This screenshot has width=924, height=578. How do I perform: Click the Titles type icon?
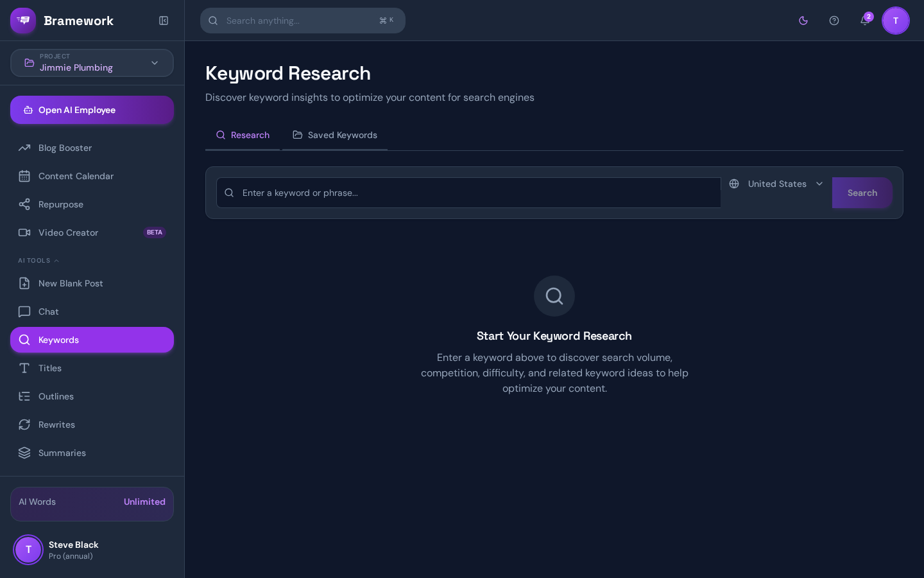pyautogui.click(x=24, y=368)
